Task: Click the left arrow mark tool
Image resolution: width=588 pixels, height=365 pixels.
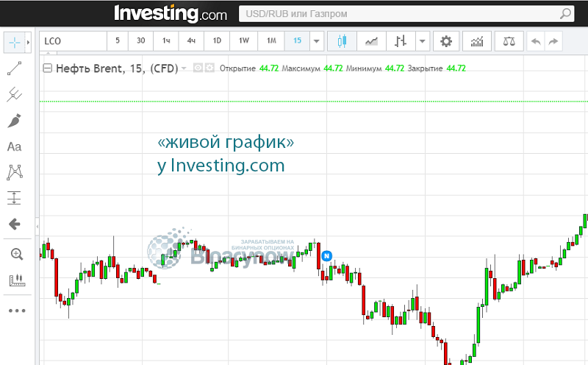Action: click(15, 224)
